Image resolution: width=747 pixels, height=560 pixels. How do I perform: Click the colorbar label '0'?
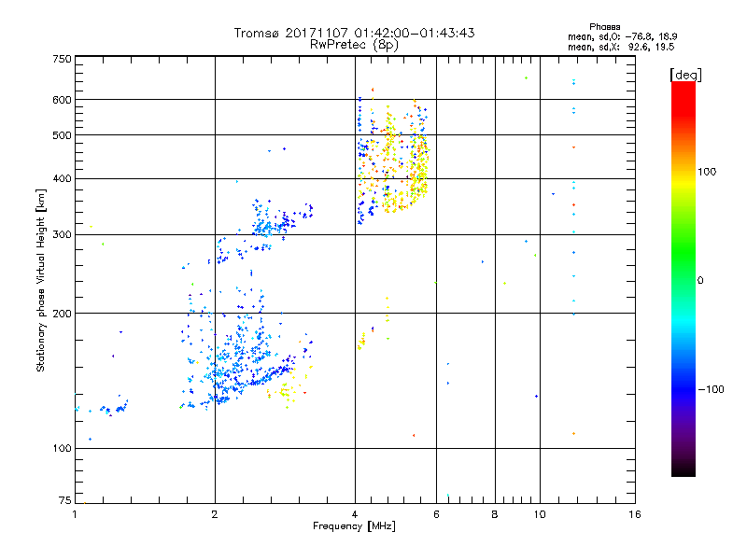point(700,281)
